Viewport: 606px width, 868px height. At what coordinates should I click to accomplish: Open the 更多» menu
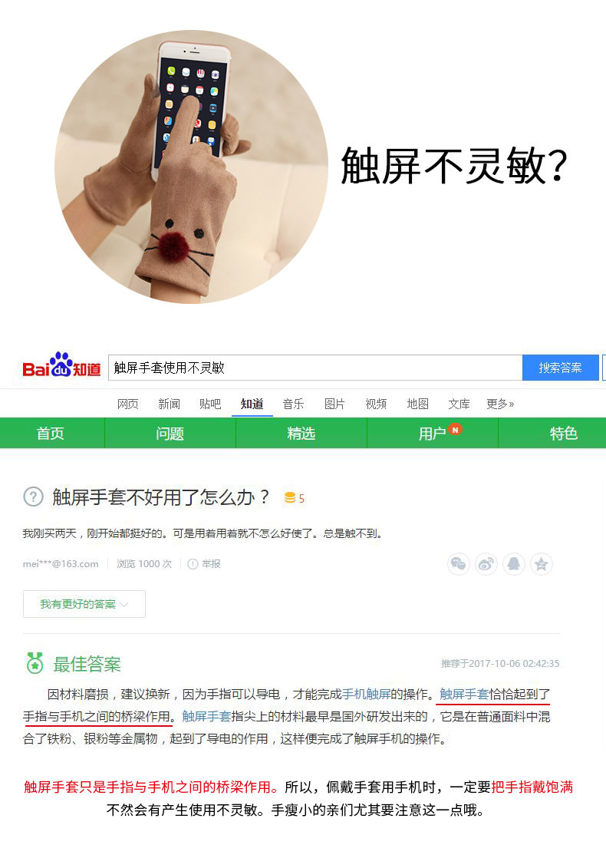coord(500,404)
